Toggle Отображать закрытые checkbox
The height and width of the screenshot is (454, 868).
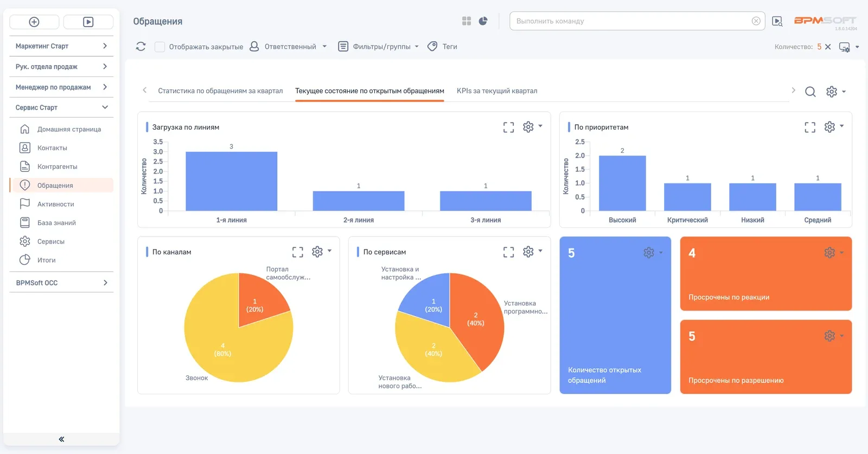[x=159, y=47]
